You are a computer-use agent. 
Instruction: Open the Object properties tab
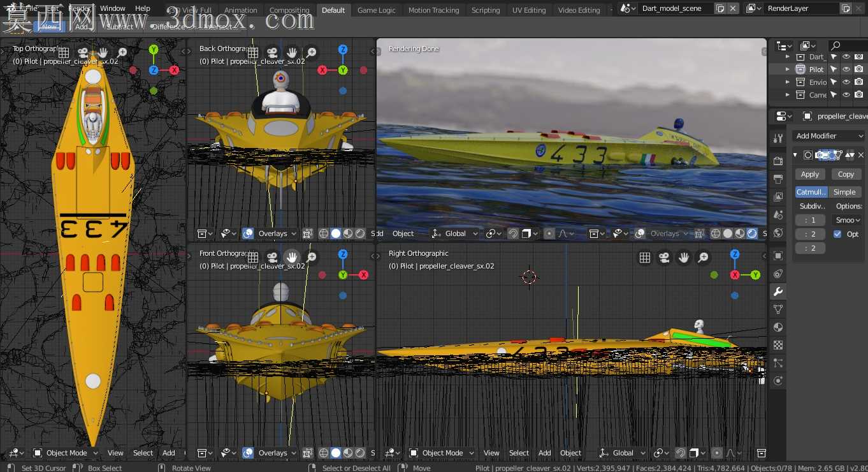(x=778, y=256)
